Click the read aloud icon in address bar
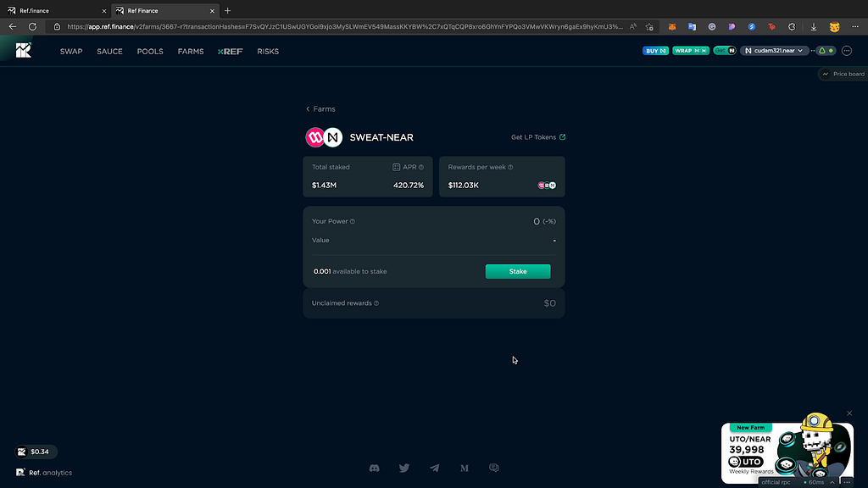Image resolution: width=868 pixels, height=488 pixels. (632, 26)
